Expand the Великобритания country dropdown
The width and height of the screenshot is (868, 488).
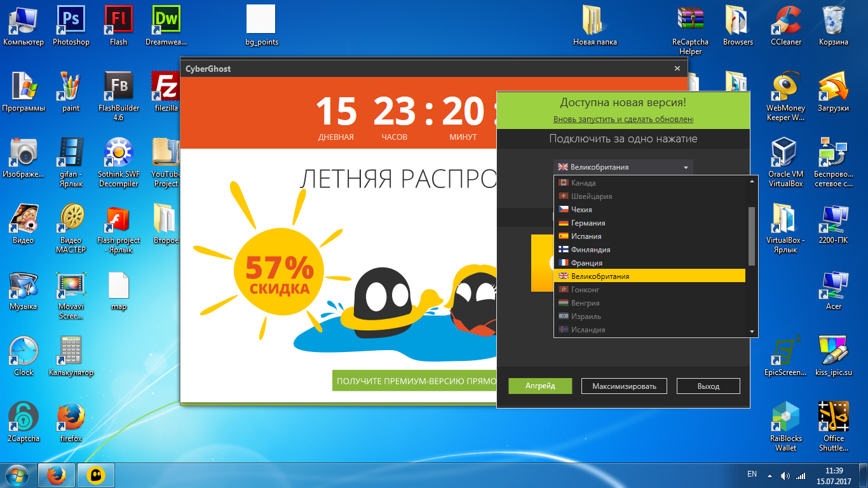(623, 167)
